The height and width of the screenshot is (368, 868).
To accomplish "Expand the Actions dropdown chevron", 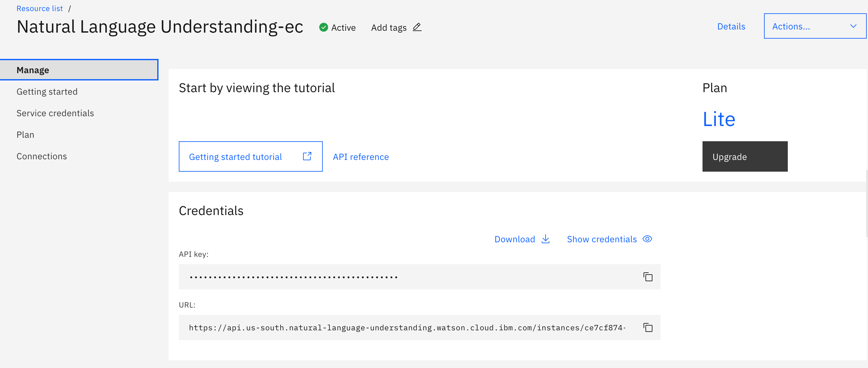I will pos(853,26).
